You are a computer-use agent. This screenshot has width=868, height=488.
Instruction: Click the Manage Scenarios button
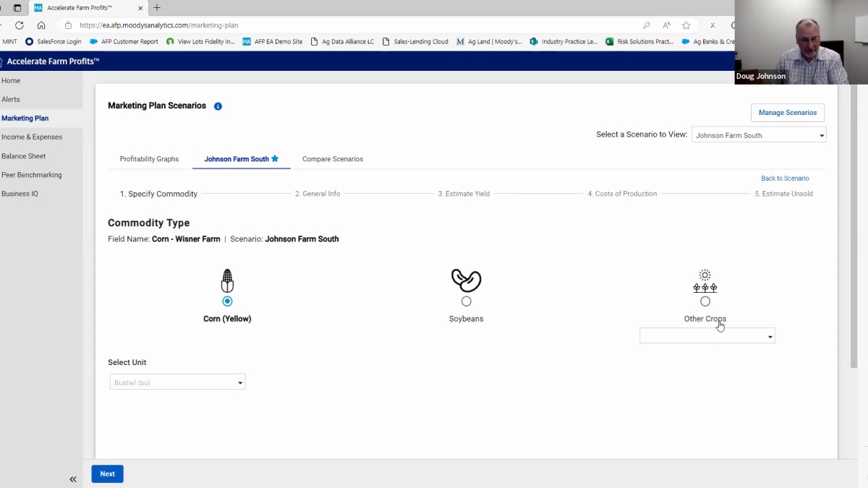pyautogui.click(x=788, y=113)
